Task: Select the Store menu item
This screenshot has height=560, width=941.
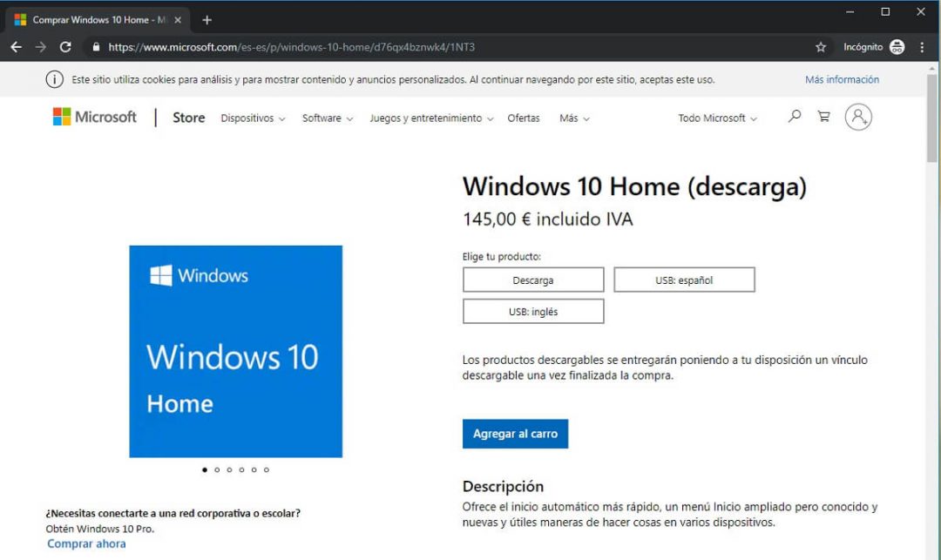Action: [x=187, y=118]
